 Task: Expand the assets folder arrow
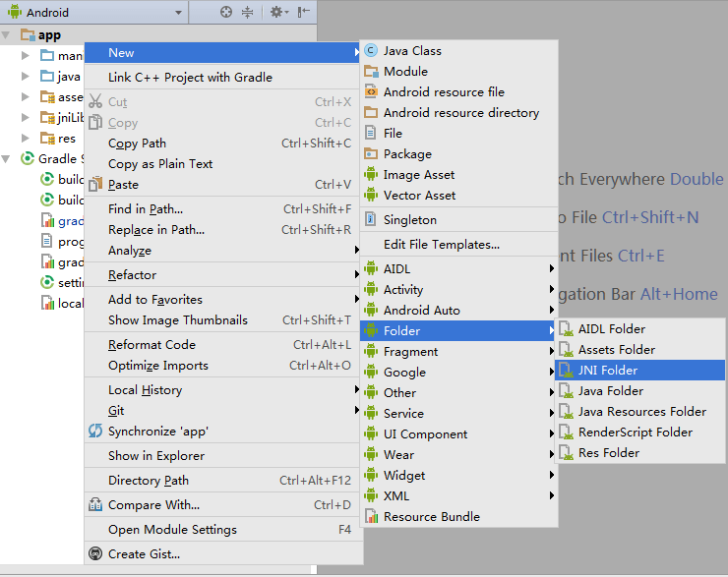tap(26, 97)
